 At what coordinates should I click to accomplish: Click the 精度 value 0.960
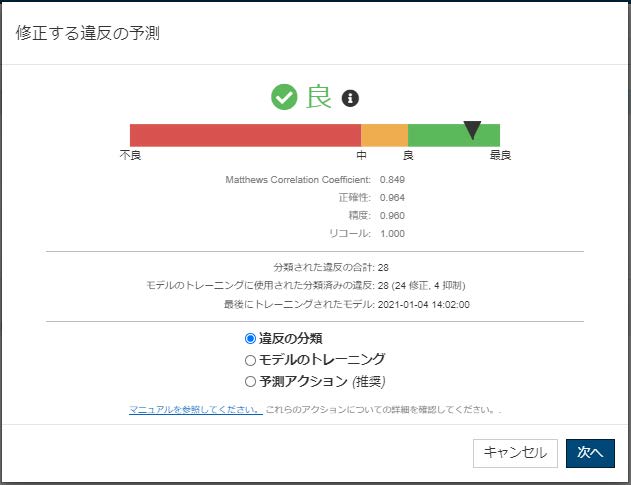coord(392,216)
